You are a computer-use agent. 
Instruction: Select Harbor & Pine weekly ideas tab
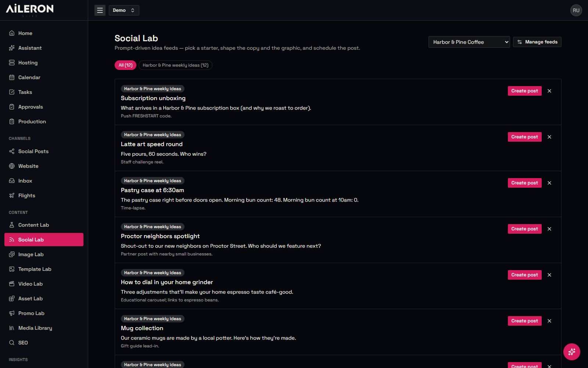[x=175, y=65]
